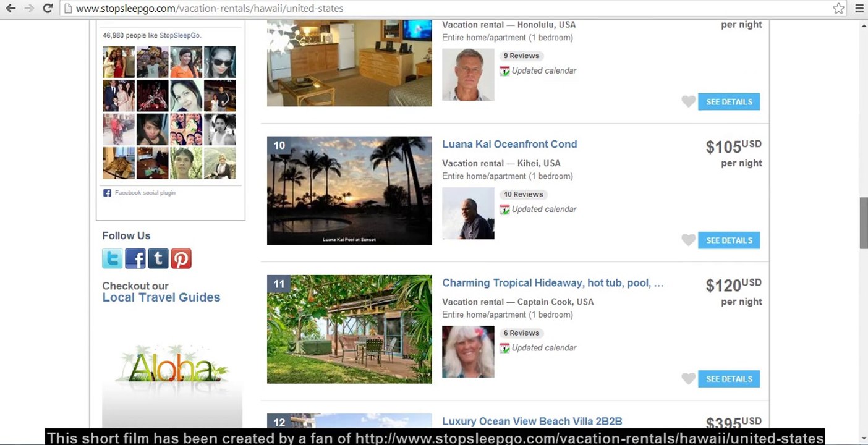This screenshot has width=868, height=445.
Task: Click $120 USD price for Tropical Hideaway
Action: [x=733, y=285]
